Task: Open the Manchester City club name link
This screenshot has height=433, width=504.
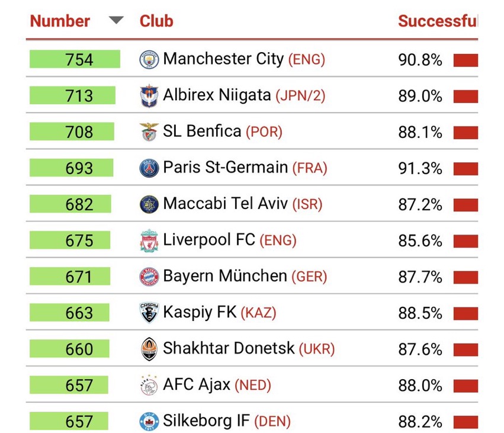Action: click(223, 59)
